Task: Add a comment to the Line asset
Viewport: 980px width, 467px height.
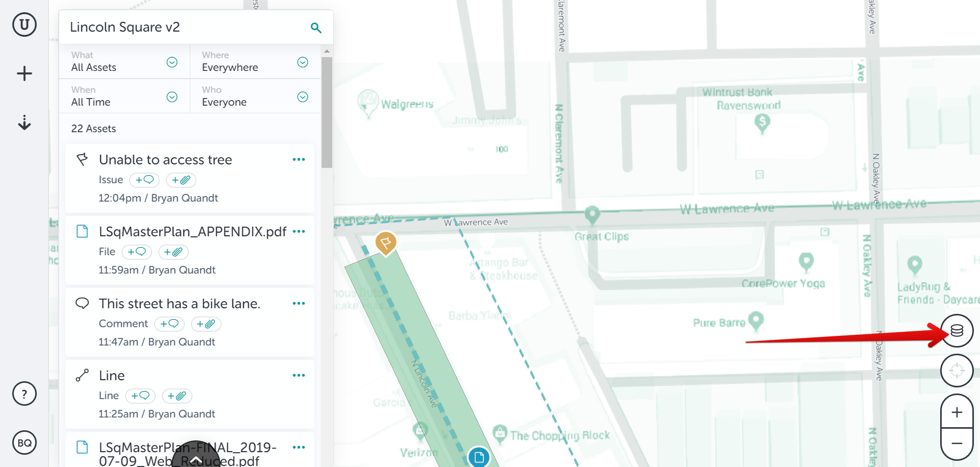Action: coord(140,396)
